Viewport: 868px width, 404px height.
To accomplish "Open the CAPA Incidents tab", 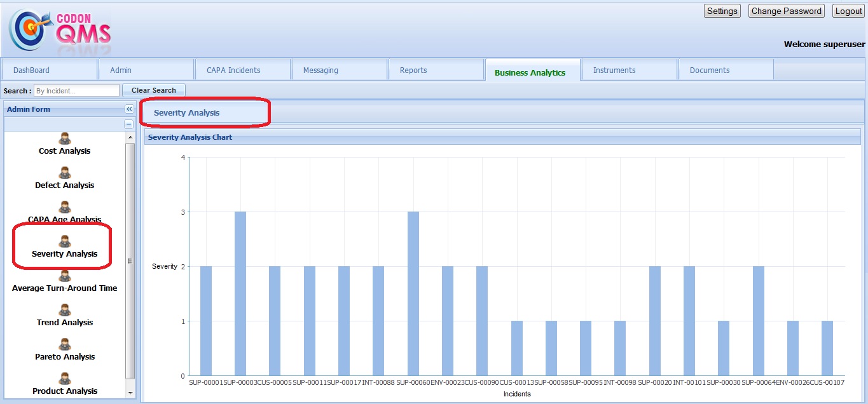I will (233, 71).
